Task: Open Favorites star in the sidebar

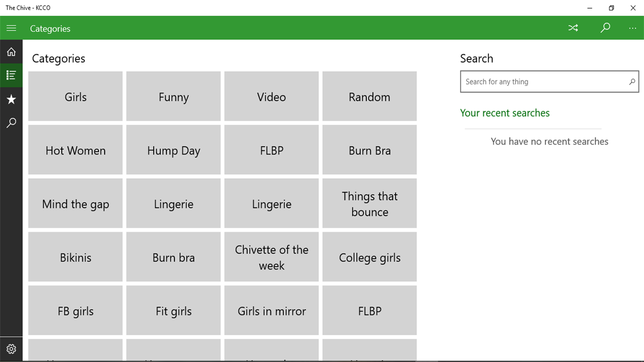Action: 11,99
